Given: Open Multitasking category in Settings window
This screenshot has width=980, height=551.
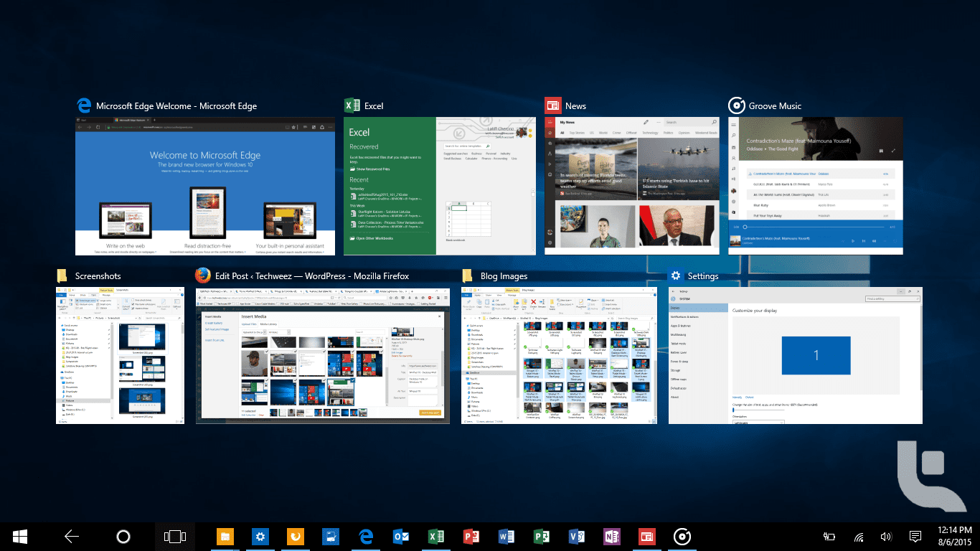Looking at the screenshot, I should coord(698,334).
